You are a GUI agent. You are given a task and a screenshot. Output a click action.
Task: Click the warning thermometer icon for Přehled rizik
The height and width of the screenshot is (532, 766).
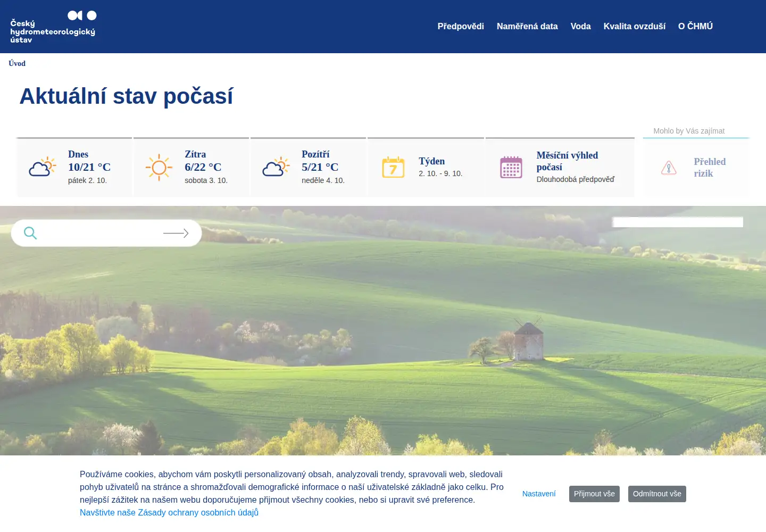[x=669, y=168]
